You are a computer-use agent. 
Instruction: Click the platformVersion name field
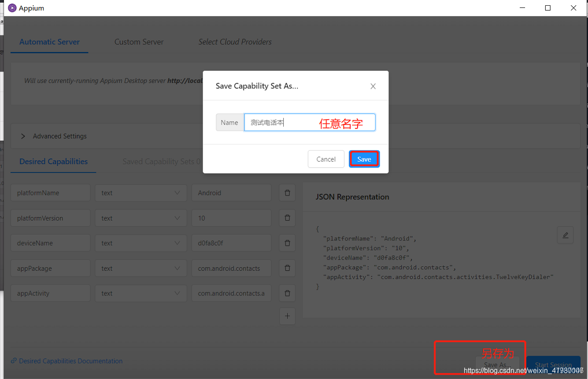pos(51,218)
